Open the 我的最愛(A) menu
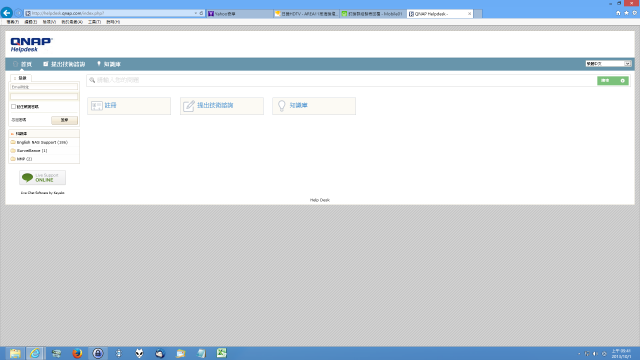Screen dimensions: 640x360 [x=72, y=22]
